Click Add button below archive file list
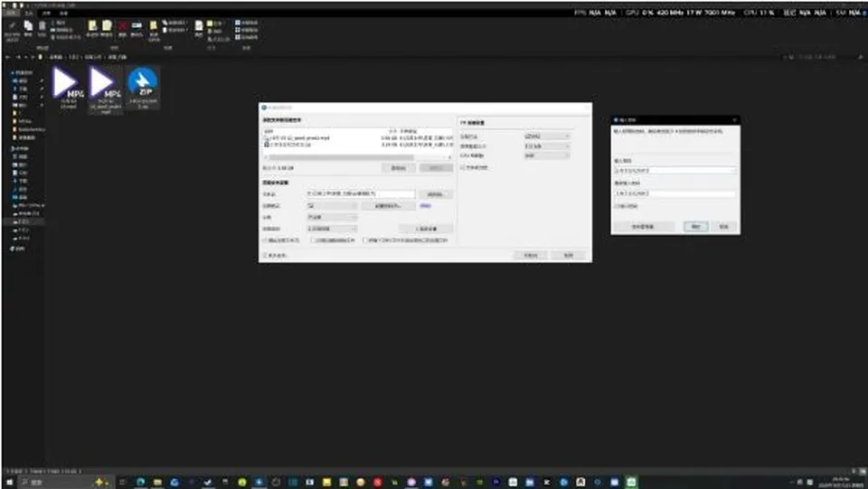Image resolution: width=868 pixels, height=489 pixels. [x=399, y=168]
